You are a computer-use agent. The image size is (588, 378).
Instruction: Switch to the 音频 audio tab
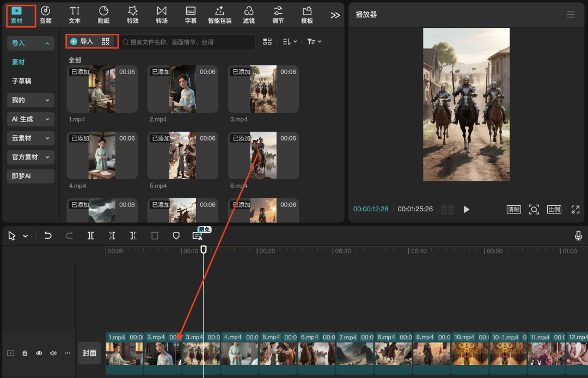tap(46, 15)
